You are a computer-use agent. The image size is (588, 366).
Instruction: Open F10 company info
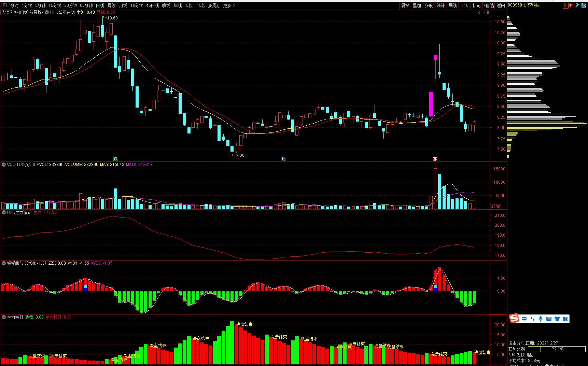[465, 5]
